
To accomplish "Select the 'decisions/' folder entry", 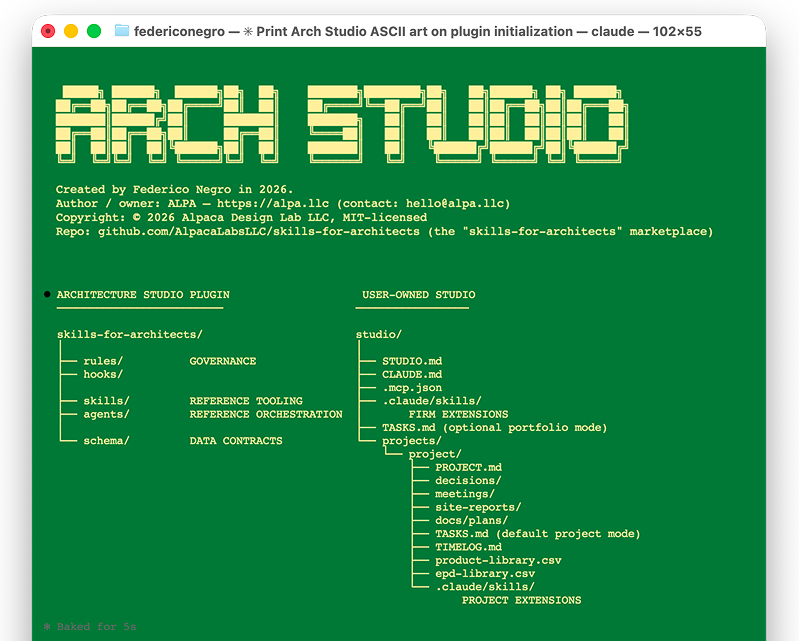I will pos(468,480).
